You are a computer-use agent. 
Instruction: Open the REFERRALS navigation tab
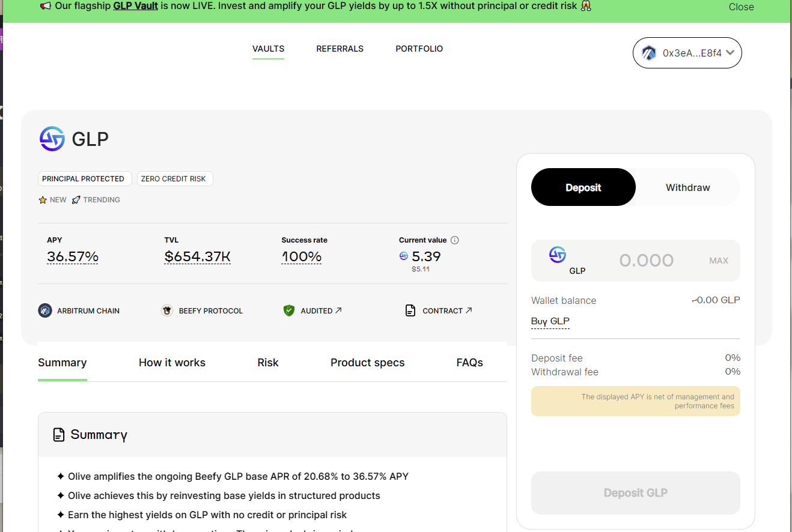point(340,49)
